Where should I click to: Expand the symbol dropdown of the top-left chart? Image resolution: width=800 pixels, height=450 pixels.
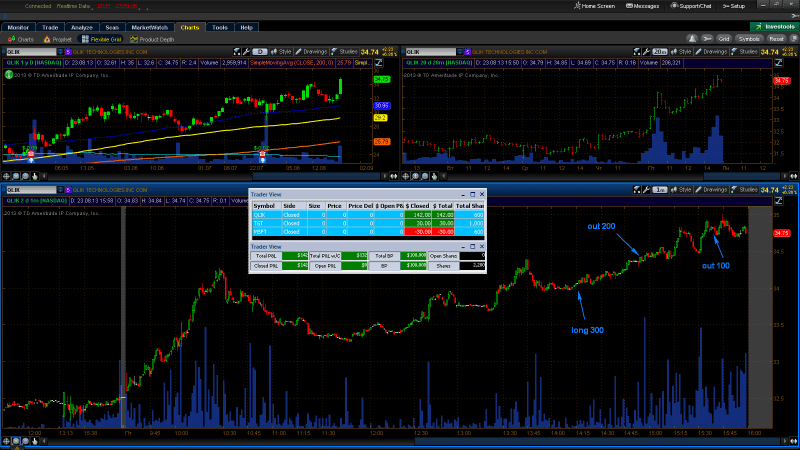pos(60,52)
